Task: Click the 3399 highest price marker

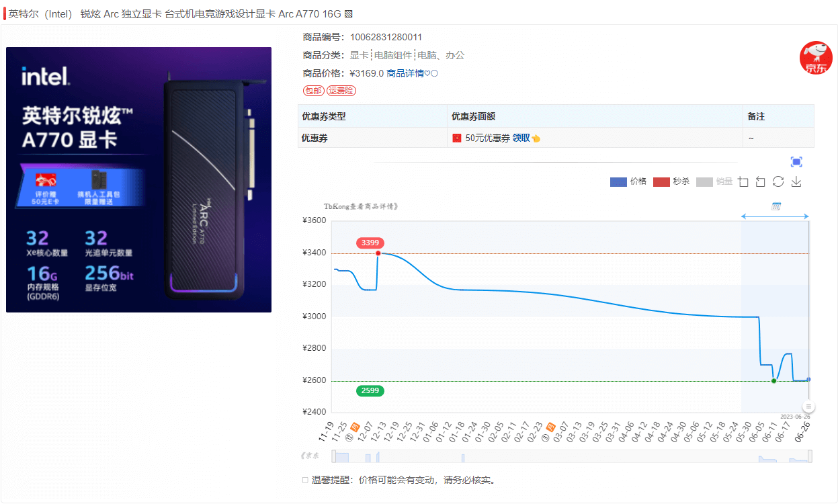Action: pyautogui.click(x=370, y=243)
